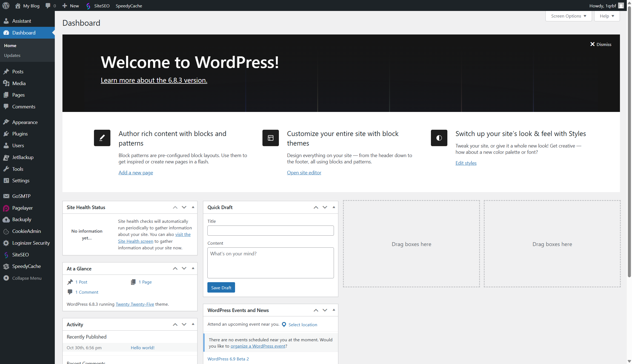This screenshot has height=364, width=632.
Task: Open comments bubble icon in admin bar
Action: [48, 6]
